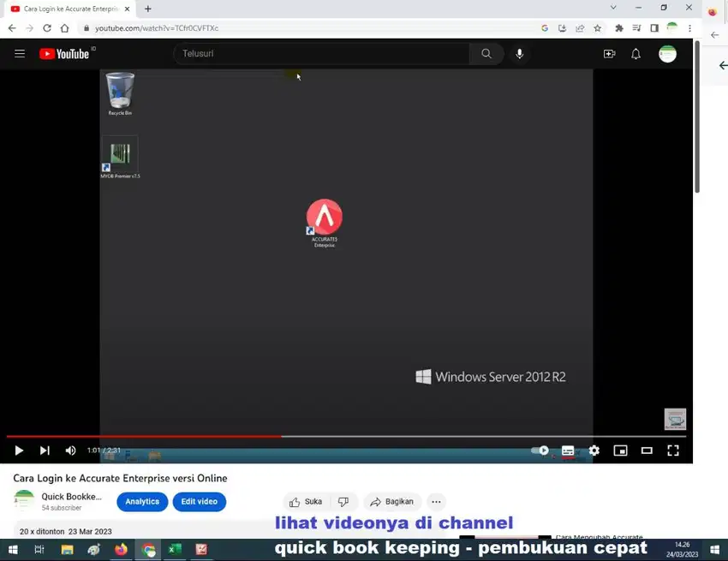Go to YouTube home via logo
728x561 pixels.
pyautogui.click(x=64, y=54)
